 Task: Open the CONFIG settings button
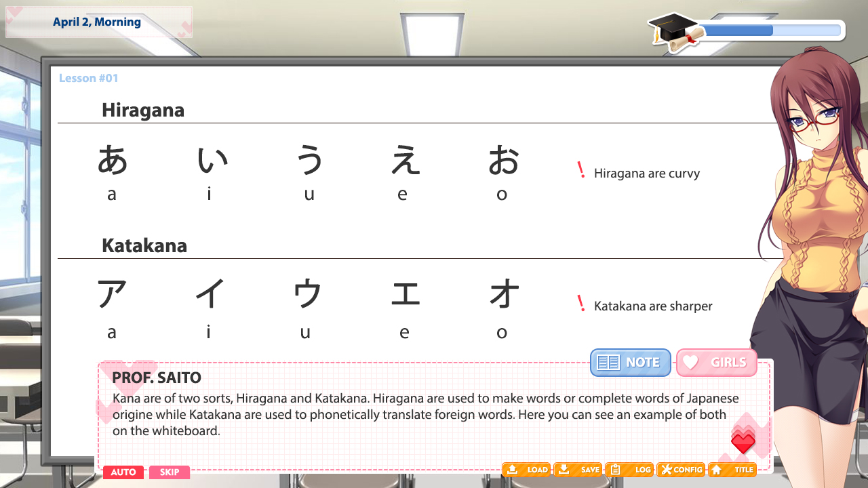click(x=681, y=470)
